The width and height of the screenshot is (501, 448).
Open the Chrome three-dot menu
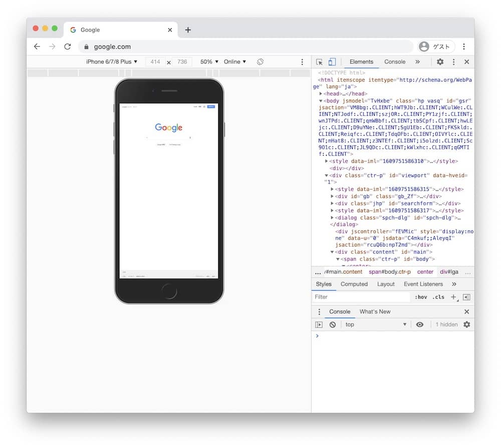464,47
